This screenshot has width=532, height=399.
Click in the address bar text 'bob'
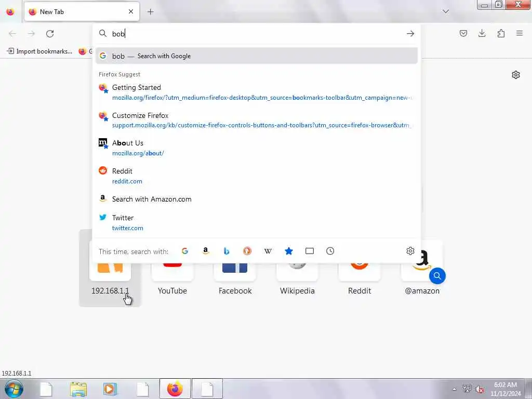(x=118, y=34)
